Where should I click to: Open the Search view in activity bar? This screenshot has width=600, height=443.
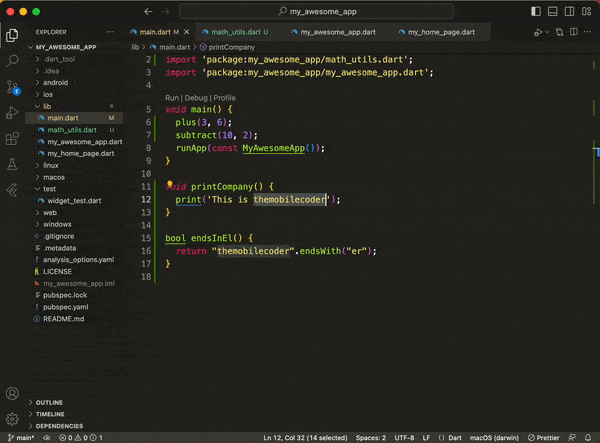pos(12,60)
